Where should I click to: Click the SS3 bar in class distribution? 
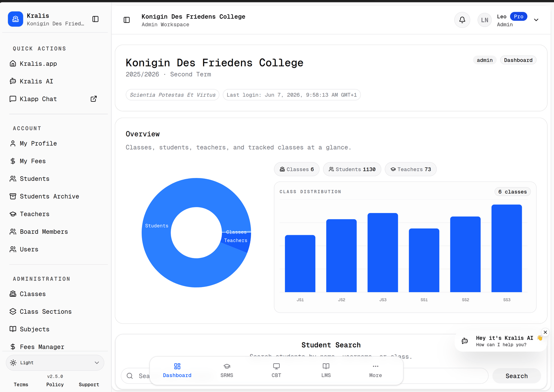click(507, 248)
